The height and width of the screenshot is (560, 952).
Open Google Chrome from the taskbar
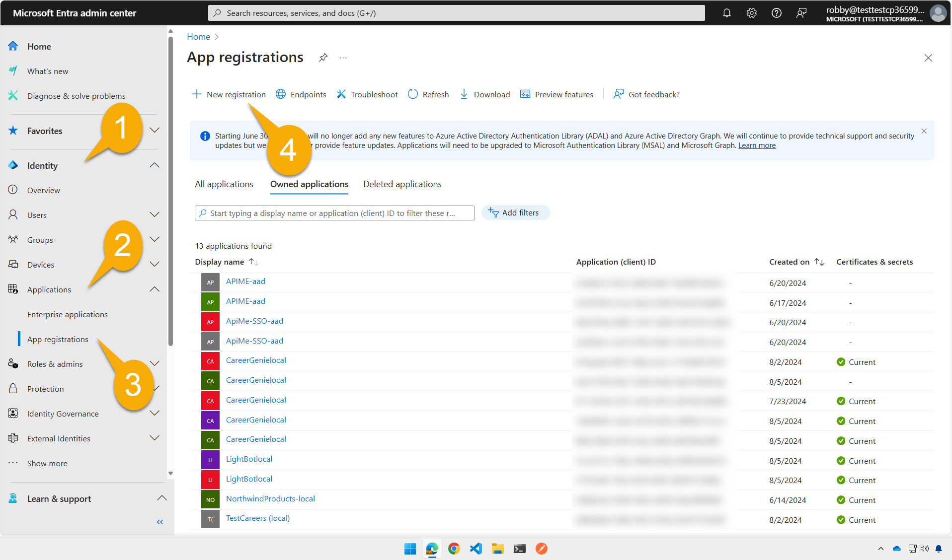(x=454, y=549)
